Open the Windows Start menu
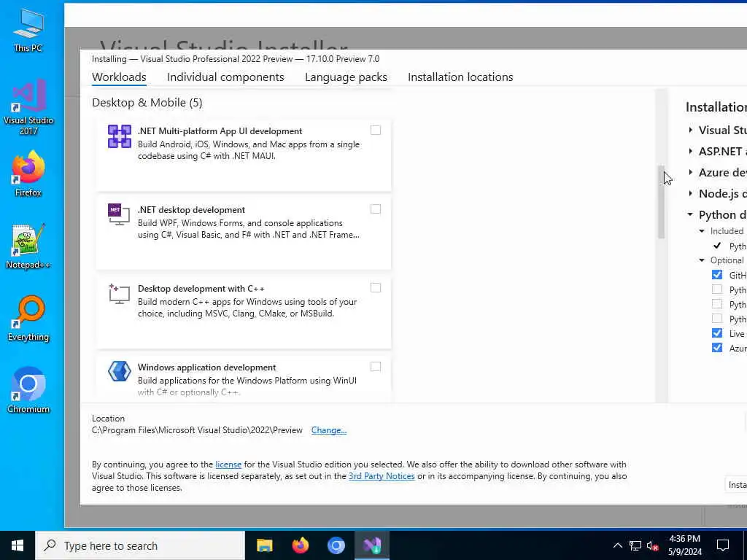747x560 pixels. [x=18, y=545]
